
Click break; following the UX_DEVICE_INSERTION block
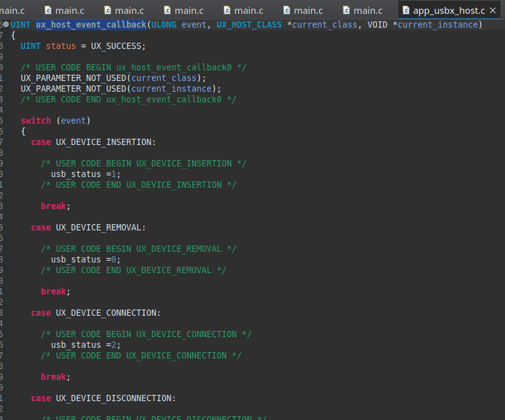pyautogui.click(x=55, y=206)
